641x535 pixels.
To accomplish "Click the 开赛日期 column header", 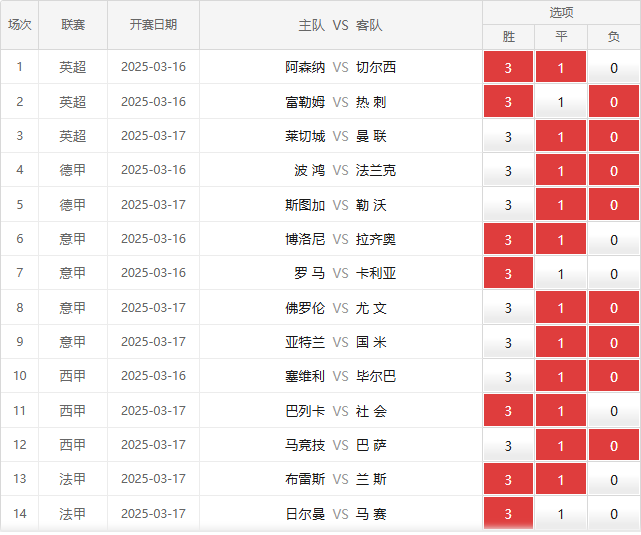I will pyautogui.click(x=153, y=25).
